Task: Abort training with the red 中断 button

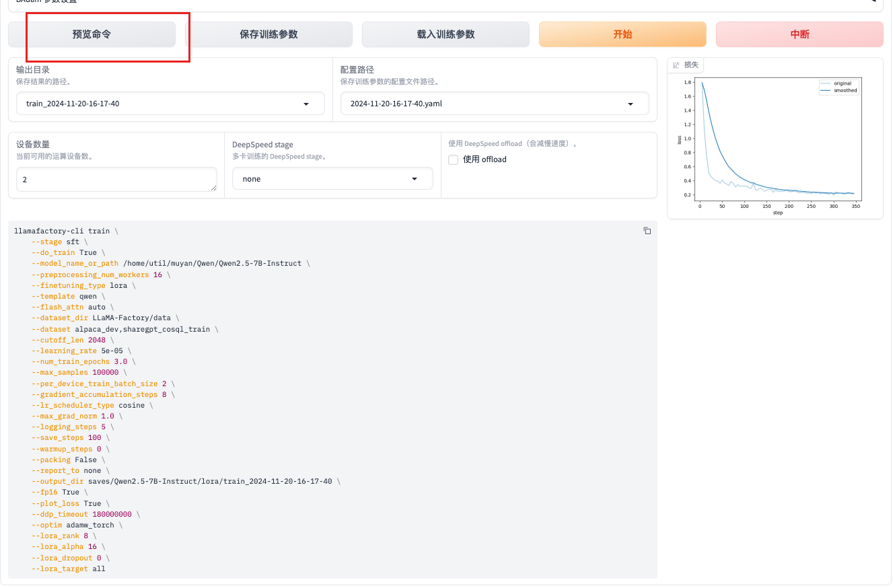Action: tap(799, 34)
